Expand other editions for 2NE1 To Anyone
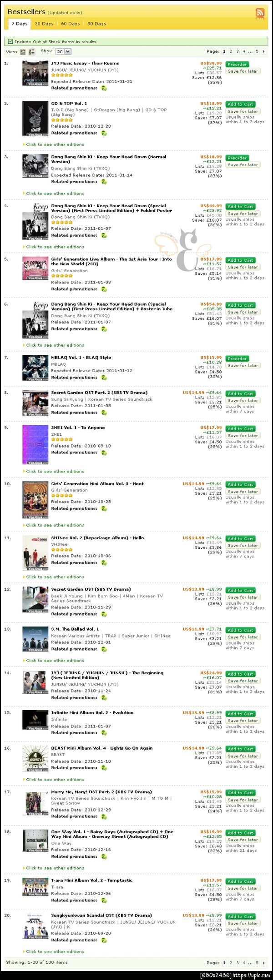Image resolution: width=273 pixels, height=980 pixels. coord(55,472)
